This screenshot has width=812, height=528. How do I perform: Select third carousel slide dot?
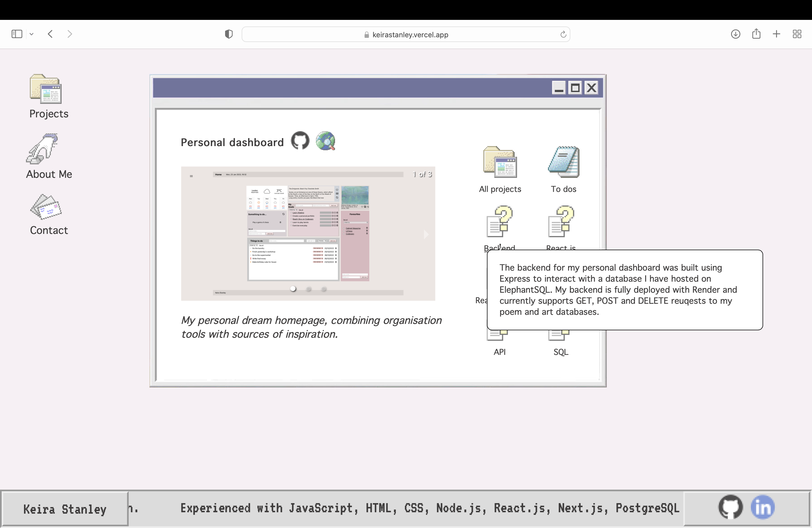point(324,289)
